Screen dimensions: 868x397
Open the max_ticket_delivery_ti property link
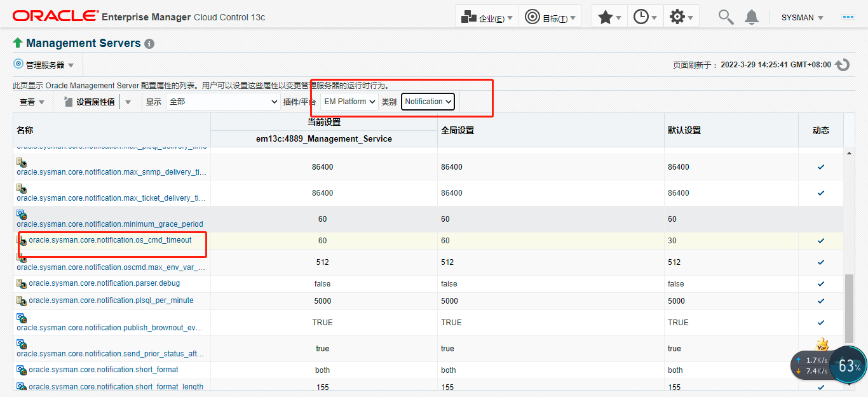[x=112, y=198]
